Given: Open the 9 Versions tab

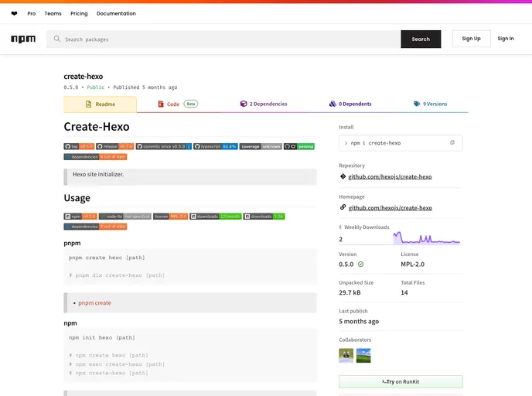Looking at the screenshot, I should pos(430,104).
